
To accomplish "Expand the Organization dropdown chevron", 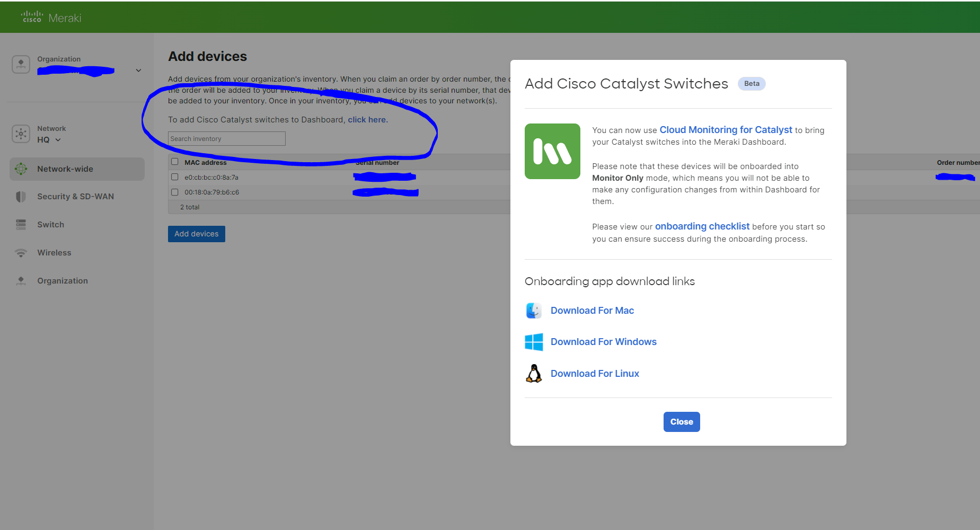I will click(x=138, y=69).
